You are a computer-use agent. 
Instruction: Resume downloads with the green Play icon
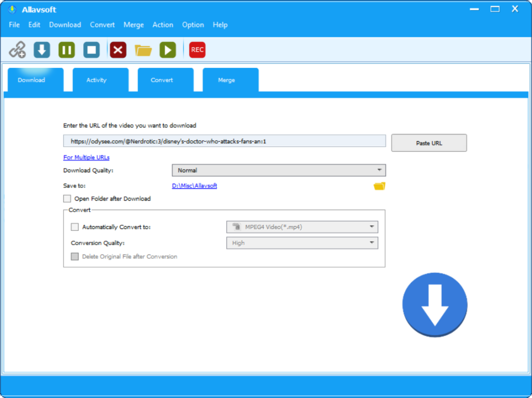(x=167, y=49)
